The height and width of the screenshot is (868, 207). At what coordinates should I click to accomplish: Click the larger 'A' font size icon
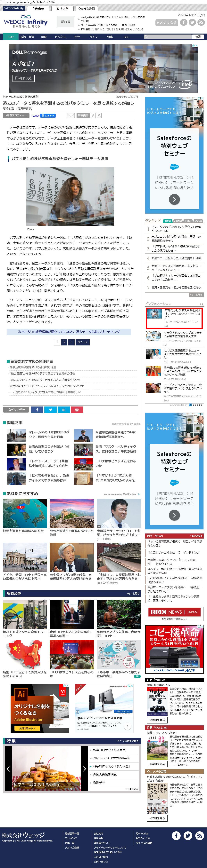click(99, 116)
